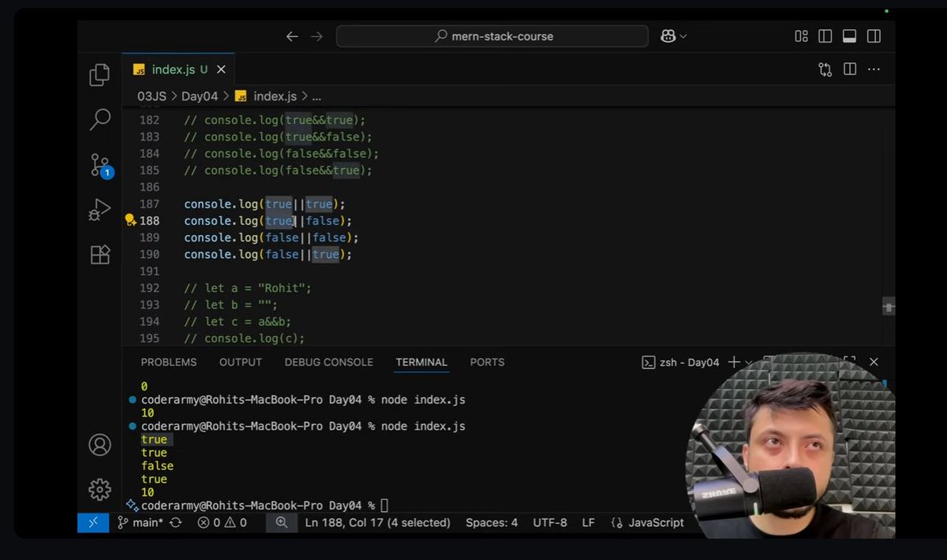Open Source Control view with 1 badge
Image resolution: width=947 pixels, height=560 pixels.
coord(100,166)
